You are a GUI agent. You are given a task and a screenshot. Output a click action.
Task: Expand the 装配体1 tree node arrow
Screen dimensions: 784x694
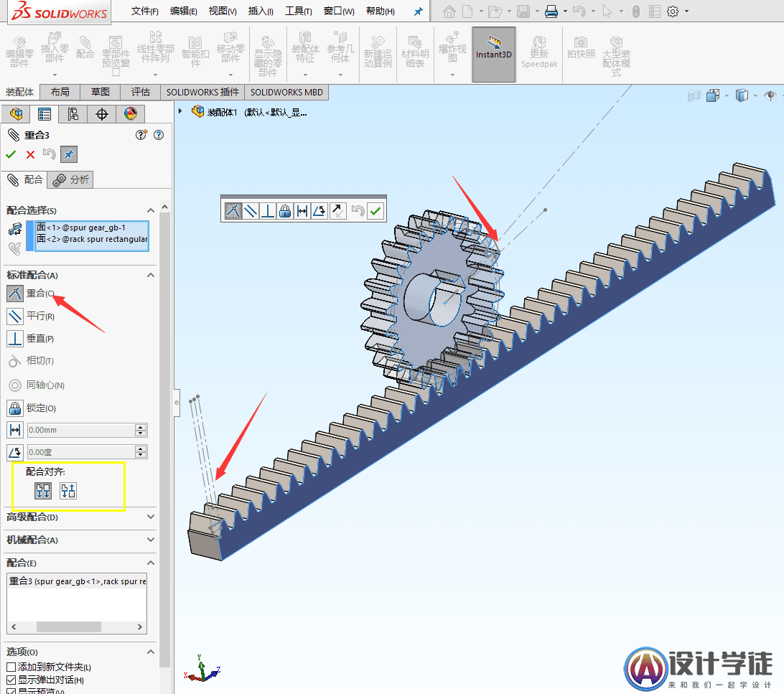click(180, 111)
